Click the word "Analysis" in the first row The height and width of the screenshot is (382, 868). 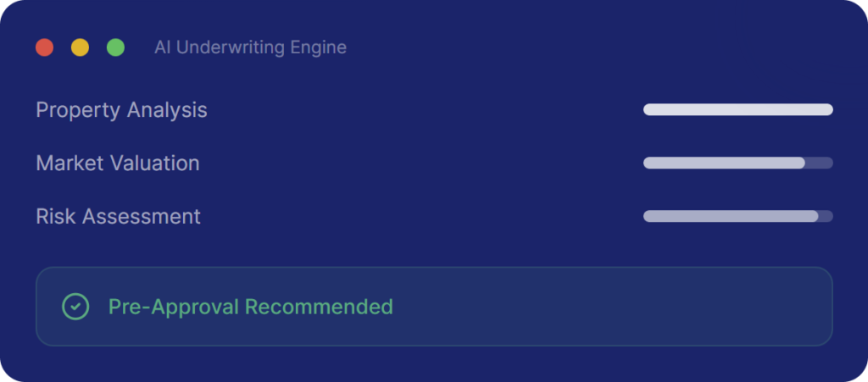[x=167, y=110]
